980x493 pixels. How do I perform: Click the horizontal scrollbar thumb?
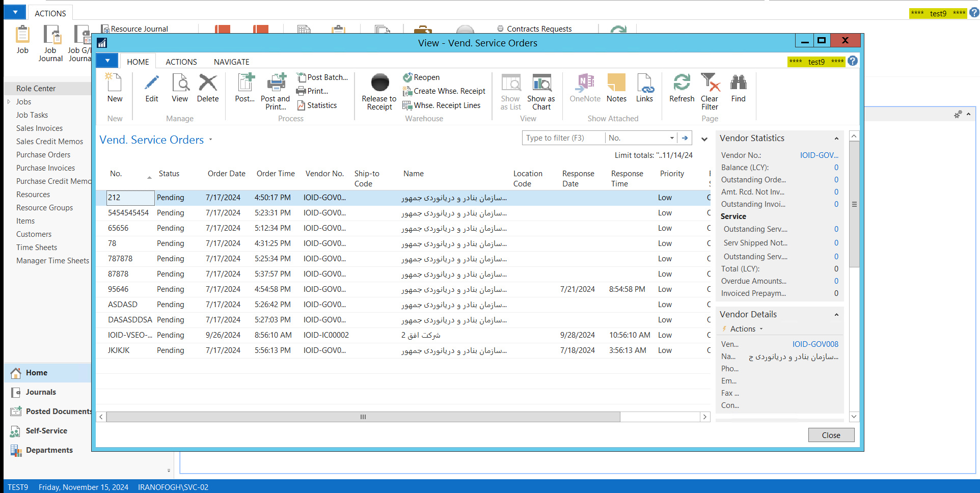[363, 417]
